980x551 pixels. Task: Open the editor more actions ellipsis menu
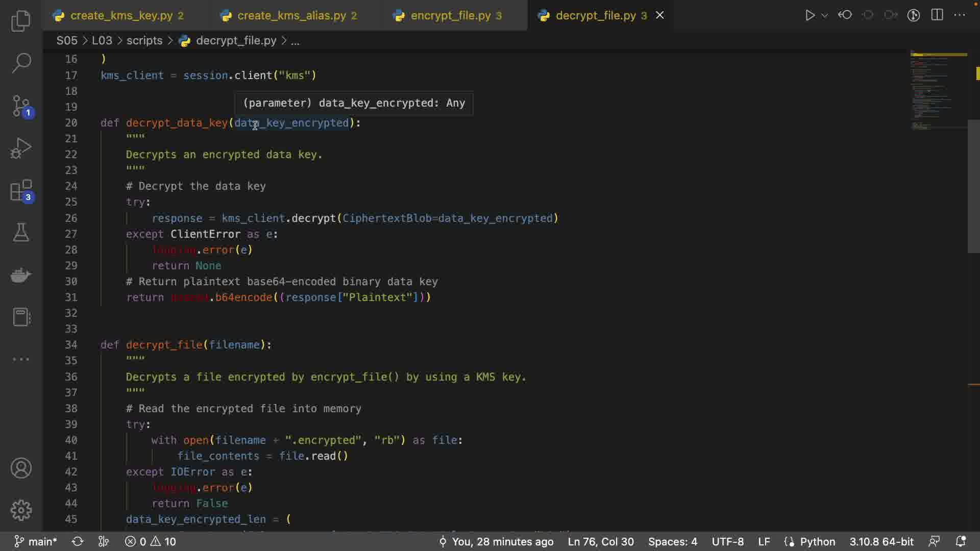click(960, 15)
